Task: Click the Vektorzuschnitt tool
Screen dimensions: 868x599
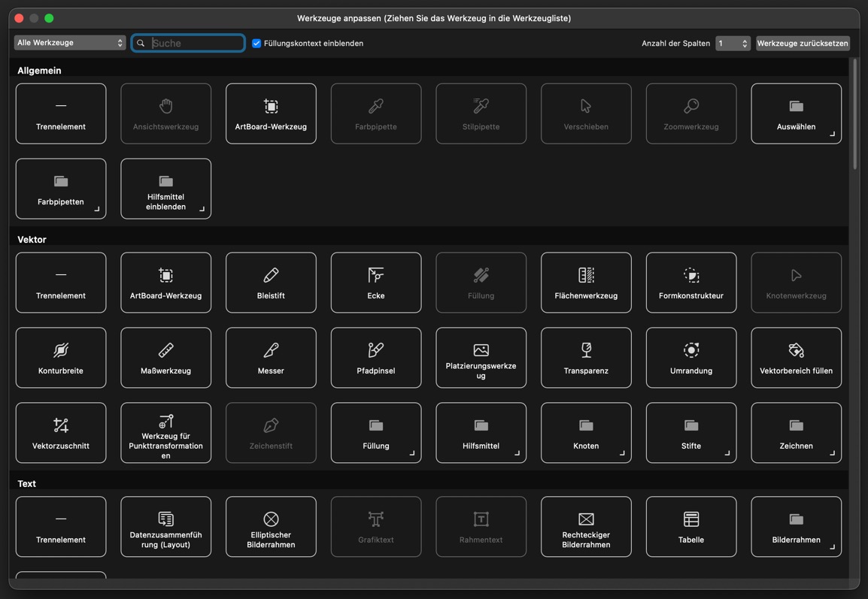Action: pos(61,433)
